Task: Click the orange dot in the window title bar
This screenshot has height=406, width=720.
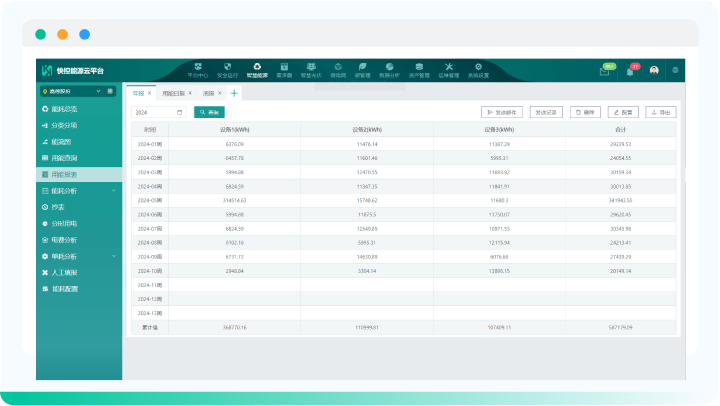Action: (x=62, y=34)
